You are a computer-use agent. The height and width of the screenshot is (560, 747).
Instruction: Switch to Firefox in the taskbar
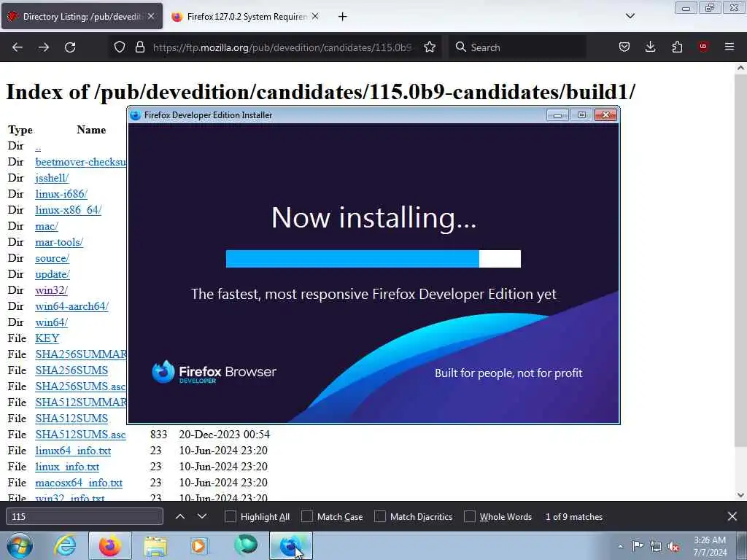[x=110, y=545]
